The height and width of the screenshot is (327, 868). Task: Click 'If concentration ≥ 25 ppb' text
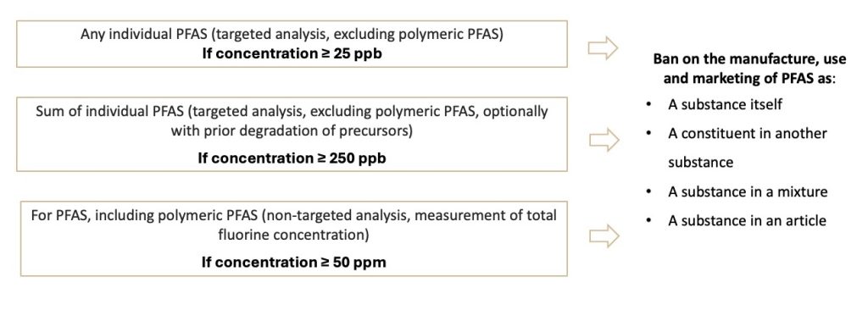click(x=292, y=54)
